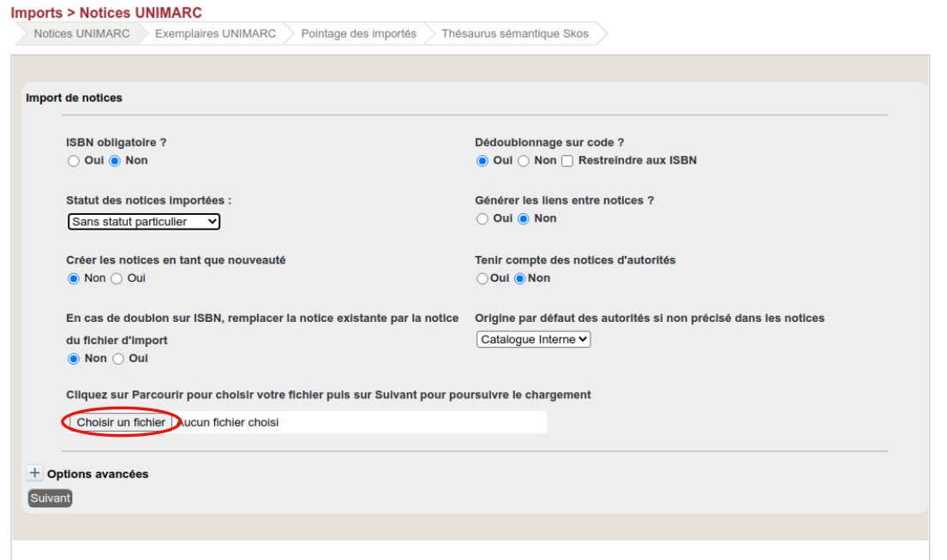Select Oui for notices d'autorités
The height and width of the screenshot is (560, 947).
(x=482, y=279)
